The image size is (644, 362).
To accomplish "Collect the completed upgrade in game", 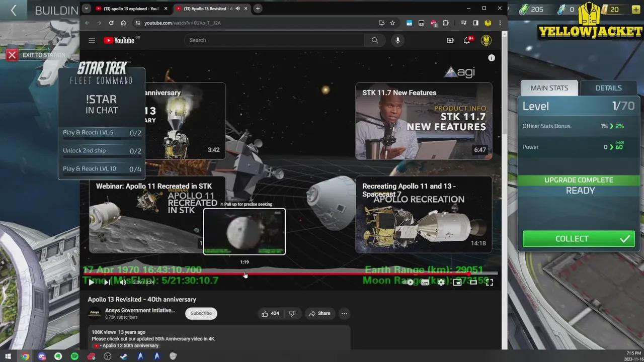I will point(579,239).
